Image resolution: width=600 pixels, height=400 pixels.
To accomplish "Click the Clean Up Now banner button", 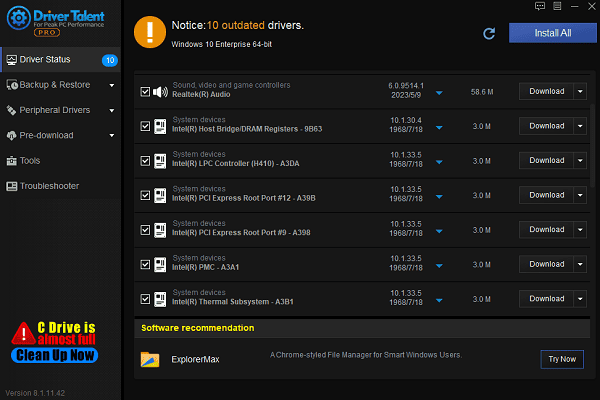I will (55, 355).
